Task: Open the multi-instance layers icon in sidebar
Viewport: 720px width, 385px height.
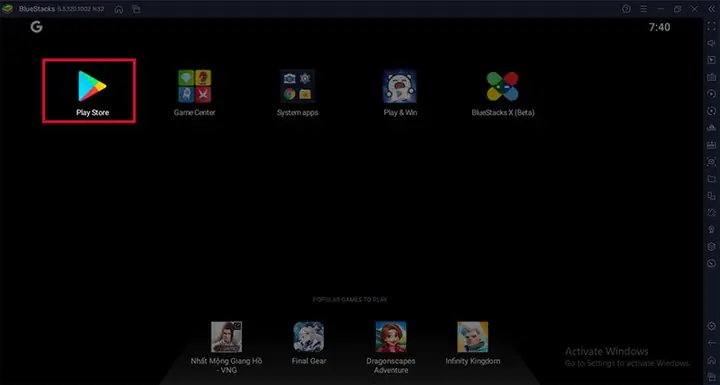Action: [x=711, y=246]
